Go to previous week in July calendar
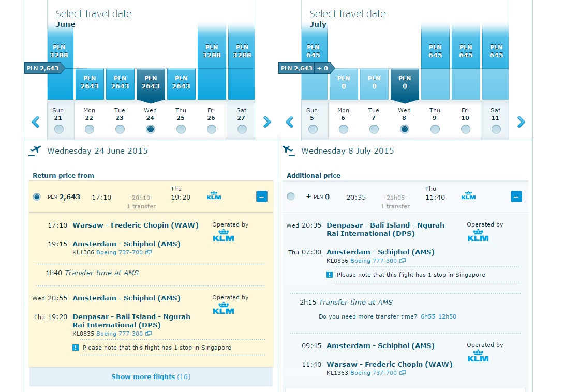579x392 pixels. tap(290, 122)
